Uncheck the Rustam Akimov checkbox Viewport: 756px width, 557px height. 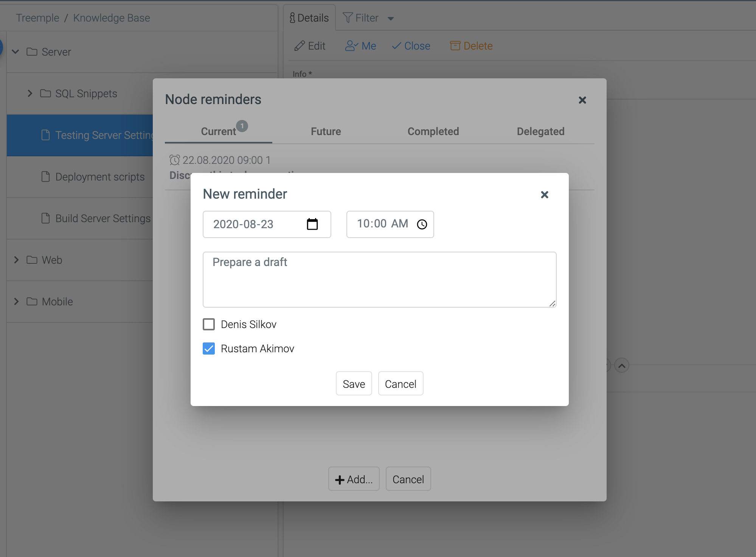point(209,349)
